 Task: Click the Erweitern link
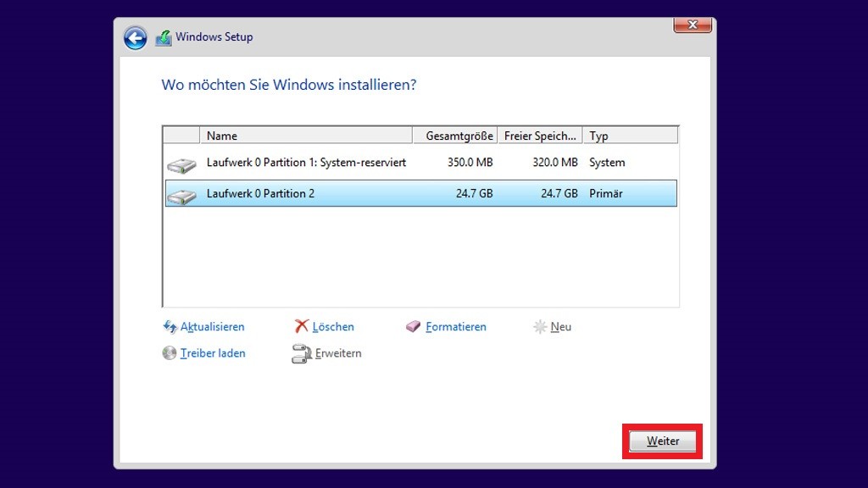point(338,353)
